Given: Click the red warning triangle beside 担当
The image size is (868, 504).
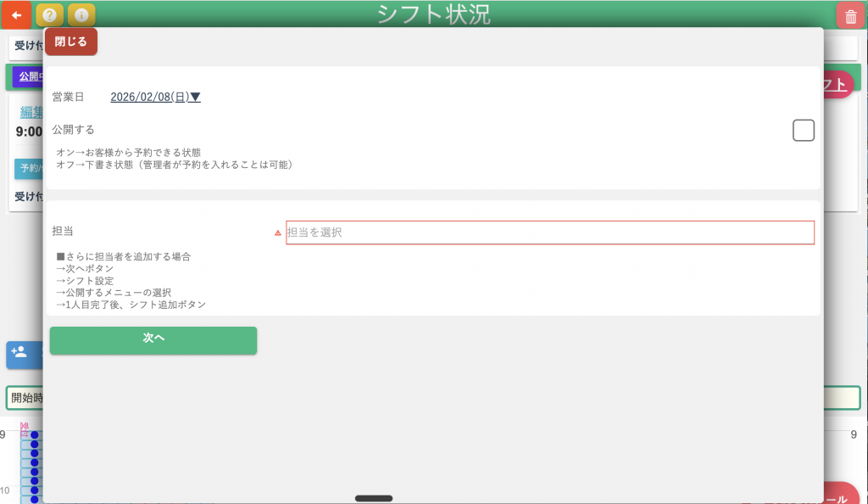Looking at the screenshot, I should [277, 232].
